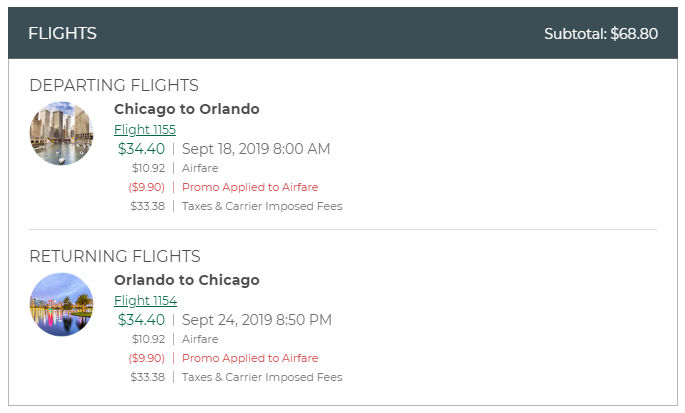Open the Flight 1154 link

pos(145,301)
